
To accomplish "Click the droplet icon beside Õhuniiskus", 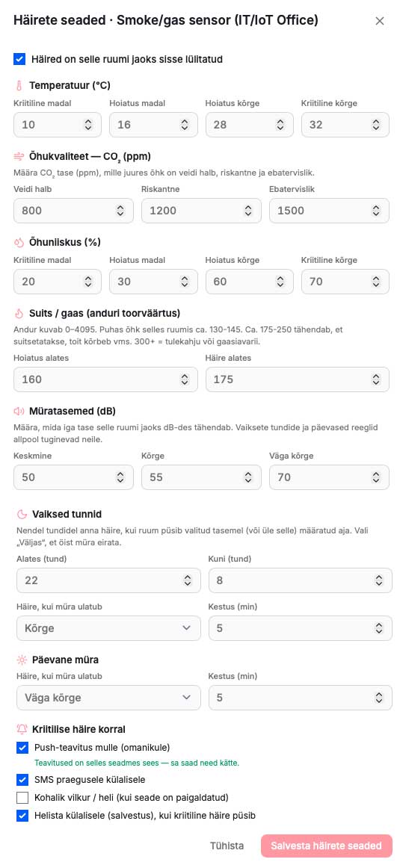I will 19,242.
